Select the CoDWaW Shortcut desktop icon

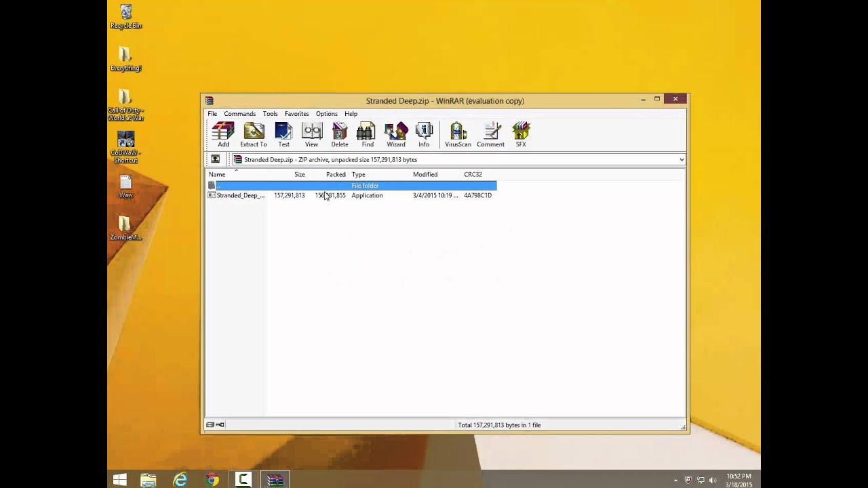click(125, 147)
